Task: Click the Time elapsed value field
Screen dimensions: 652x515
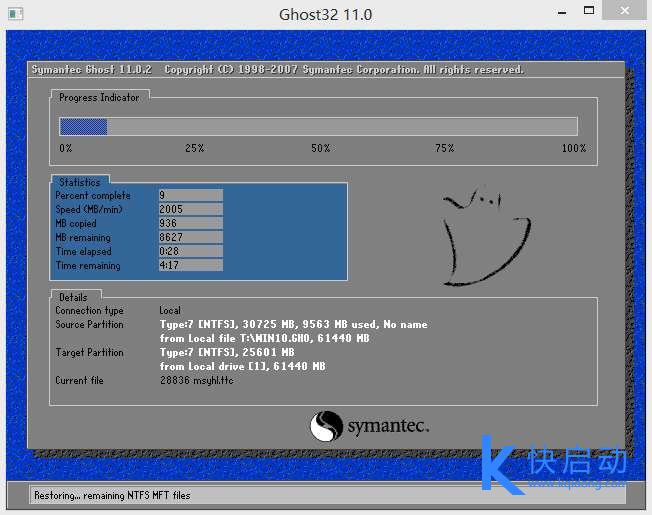Action: coord(190,252)
